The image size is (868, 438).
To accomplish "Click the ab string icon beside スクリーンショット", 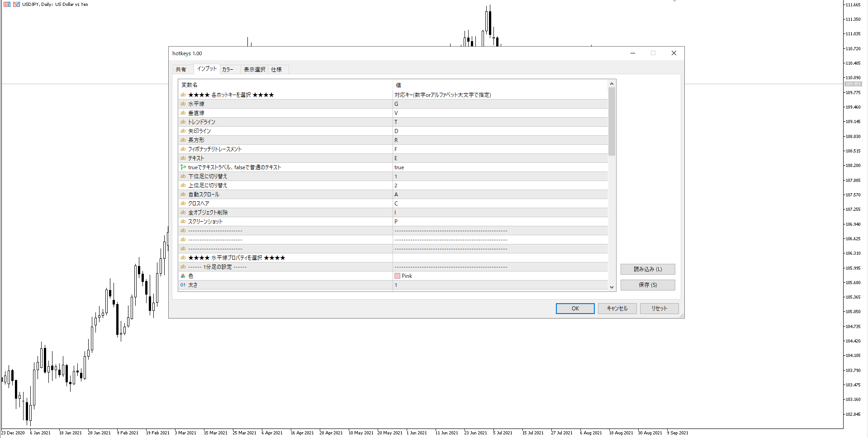I will pos(183,222).
